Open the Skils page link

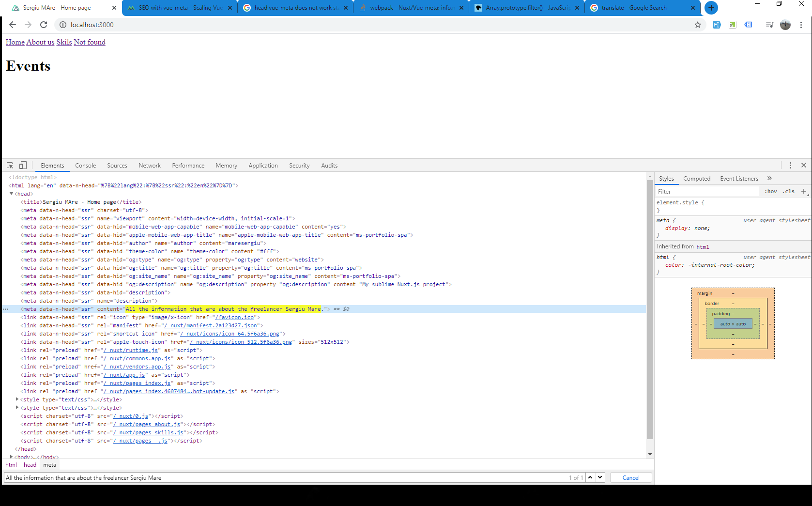[64, 42]
